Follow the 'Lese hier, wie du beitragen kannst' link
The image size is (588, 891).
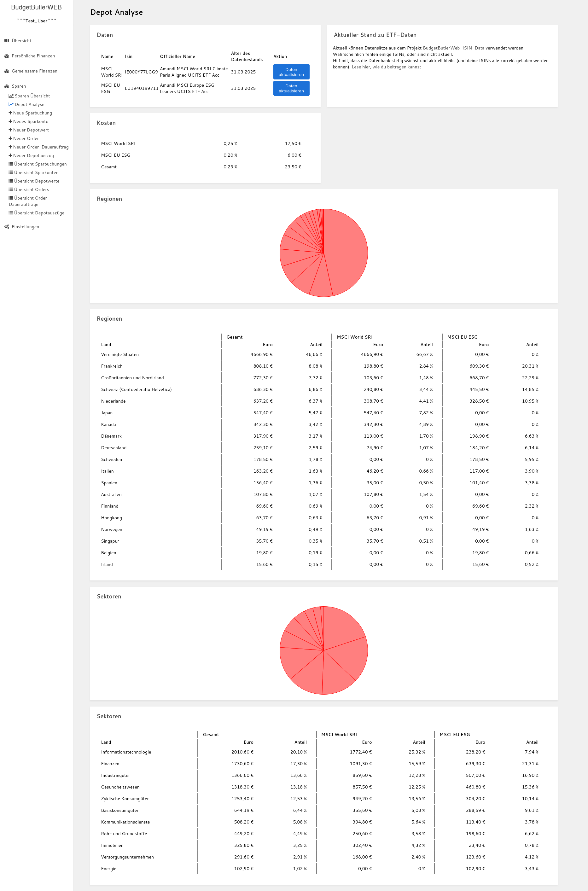pos(386,67)
